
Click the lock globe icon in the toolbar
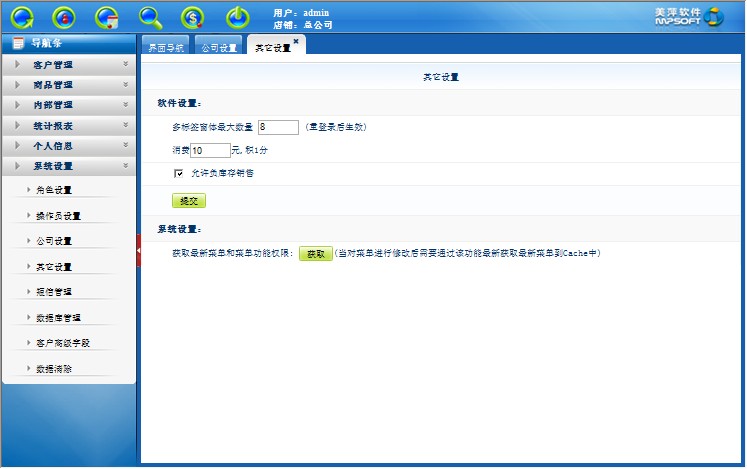tap(64, 17)
